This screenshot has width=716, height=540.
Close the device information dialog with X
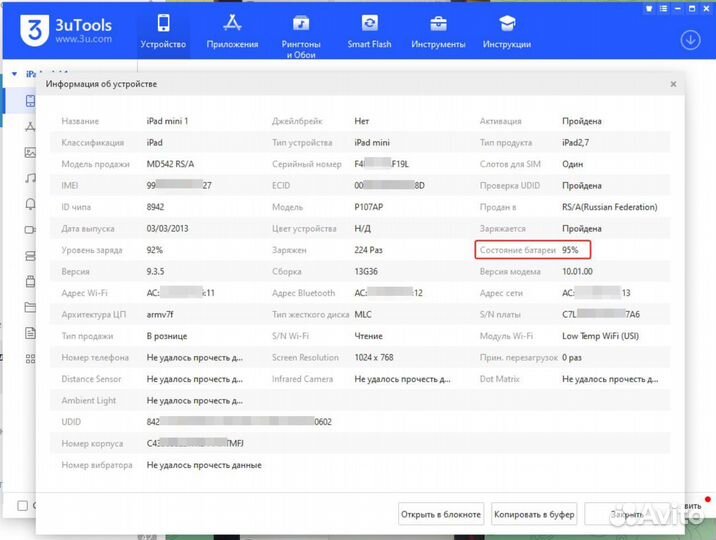(x=673, y=84)
